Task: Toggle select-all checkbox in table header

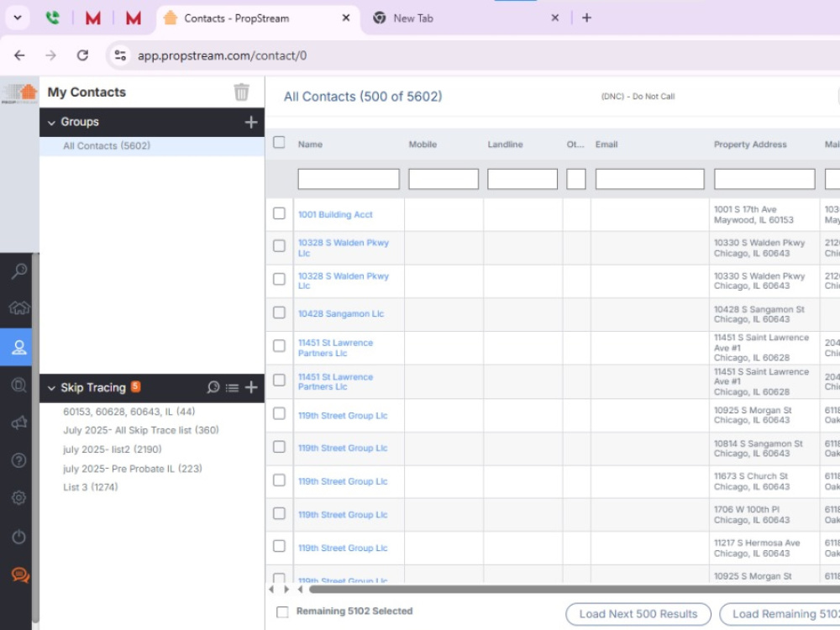Action: tap(279, 143)
